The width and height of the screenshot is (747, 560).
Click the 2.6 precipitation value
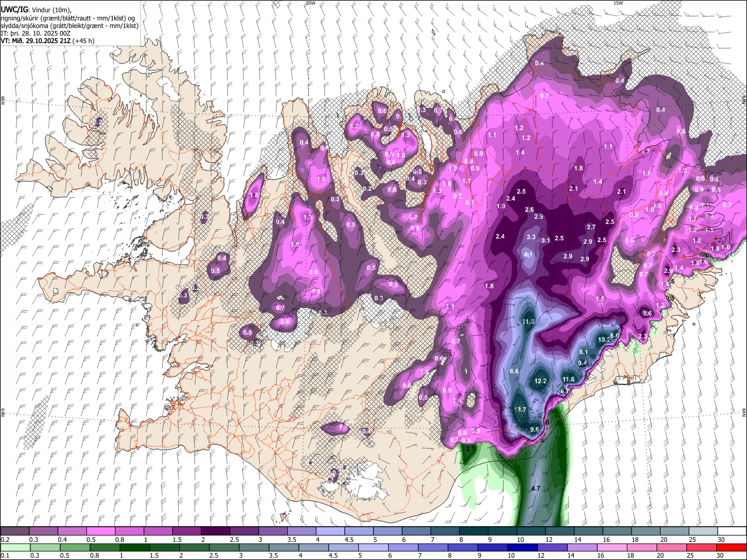tap(529, 210)
